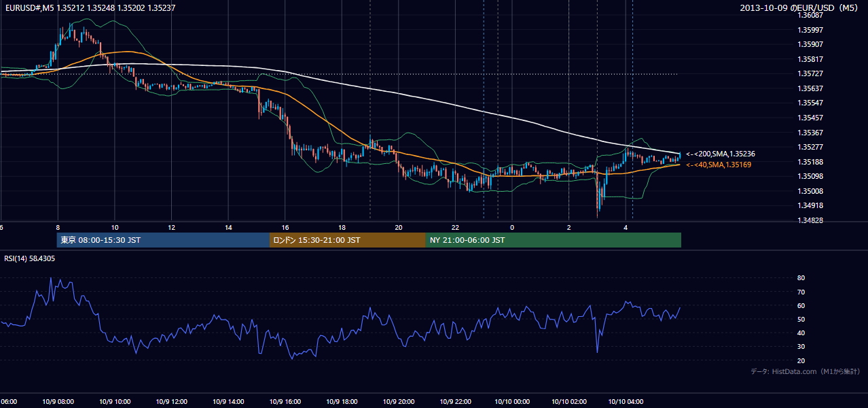Click RSI axis level 20
Viewport: 868px width, 408px height.
(x=801, y=360)
